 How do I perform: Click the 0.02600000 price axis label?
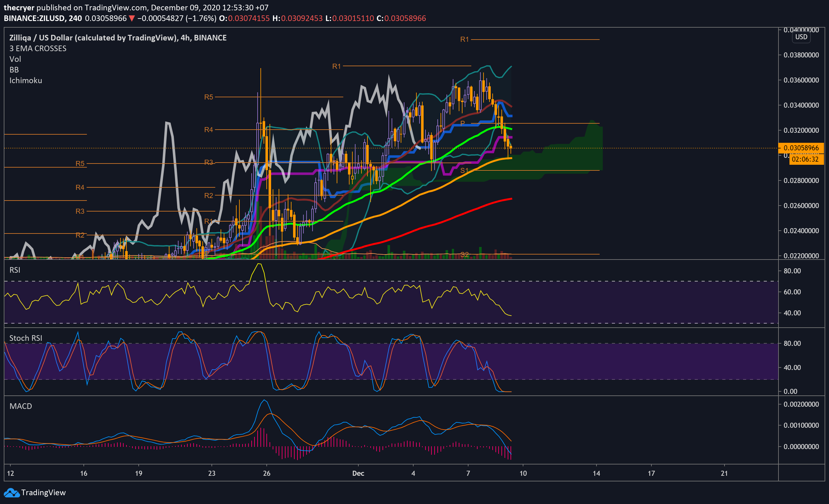click(801, 206)
